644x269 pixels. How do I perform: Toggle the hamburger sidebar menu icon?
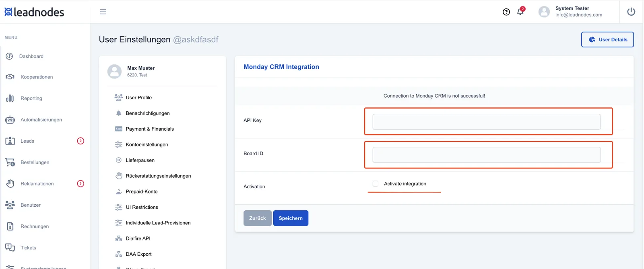coord(103,12)
